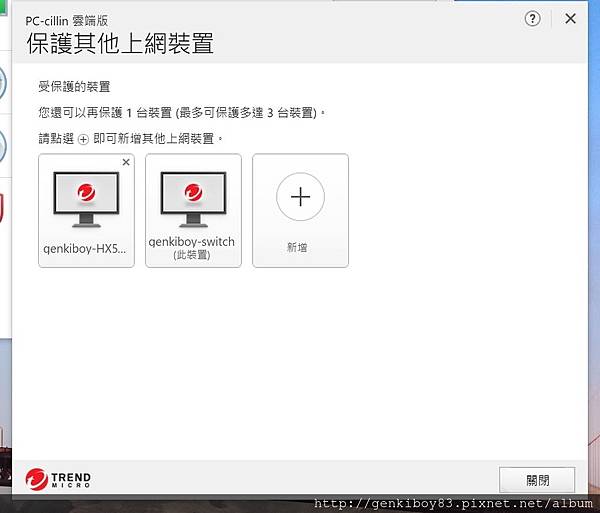Select the genkiboy-switch monitor icon
Image resolution: width=600 pixels, height=513 pixels.
[x=193, y=199]
